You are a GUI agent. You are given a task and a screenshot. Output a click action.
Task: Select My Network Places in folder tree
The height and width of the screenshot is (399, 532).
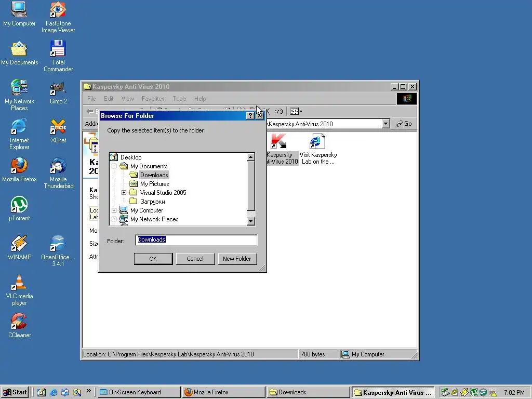coord(154,219)
